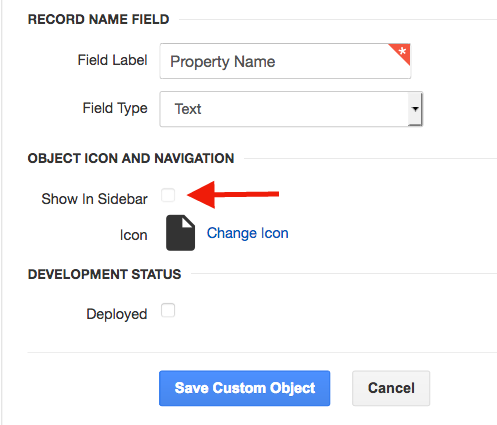Viewport: 497px width, 425px height.
Task: Click the Deployed label text
Action: pyautogui.click(x=117, y=314)
